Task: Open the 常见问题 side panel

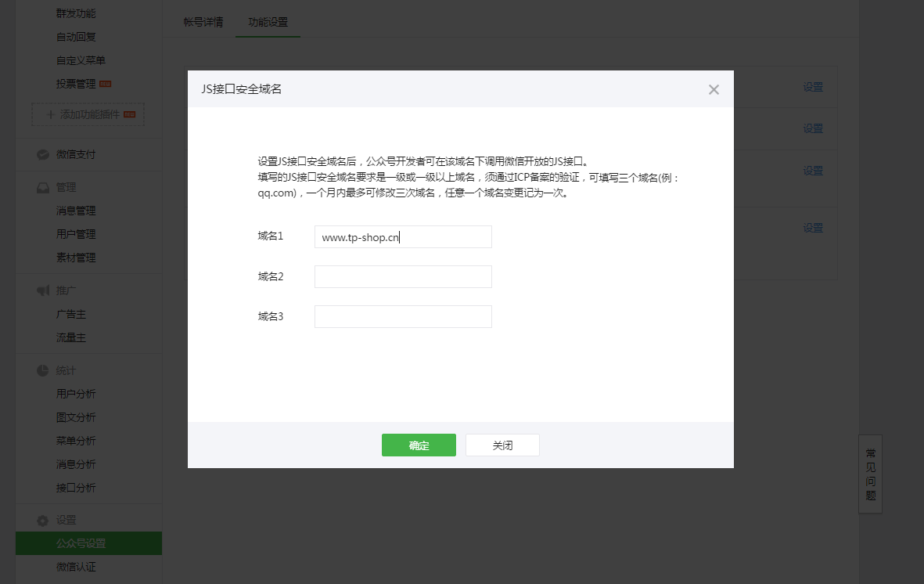Action: point(870,474)
